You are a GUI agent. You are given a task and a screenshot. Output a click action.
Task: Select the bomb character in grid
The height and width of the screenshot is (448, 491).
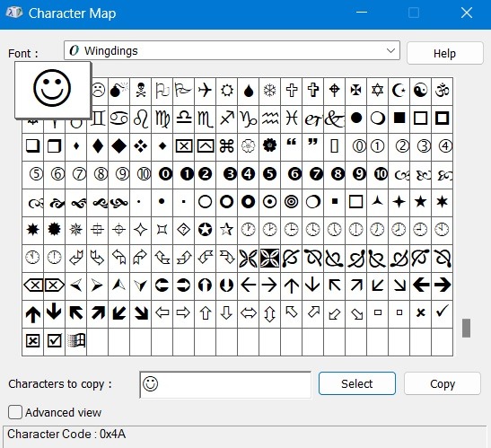(x=119, y=91)
